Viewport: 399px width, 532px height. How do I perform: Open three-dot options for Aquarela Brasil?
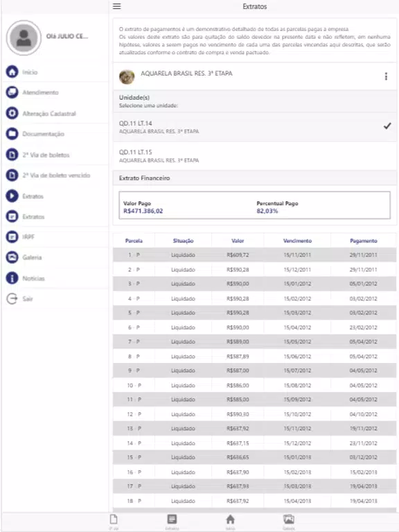pos(386,76)
